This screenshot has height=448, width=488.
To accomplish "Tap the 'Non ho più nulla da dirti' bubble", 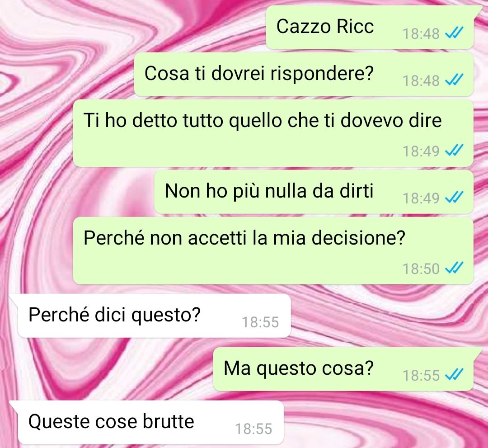I will (x=314, y=192).
